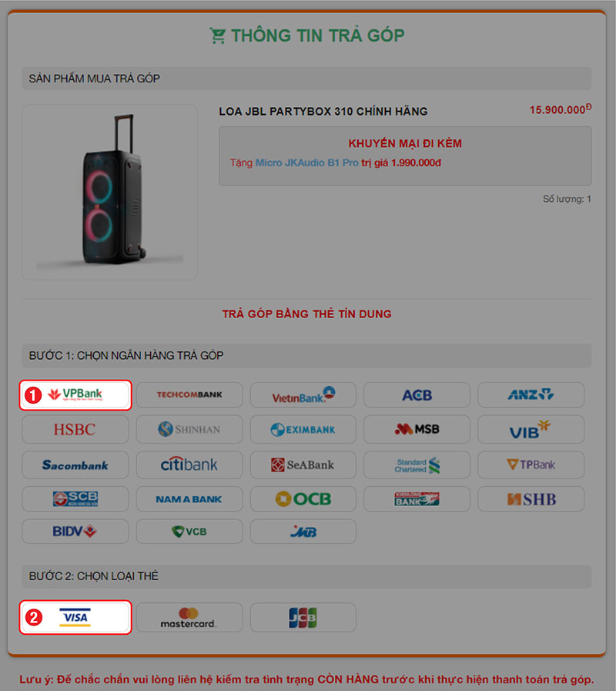Select VPBank as installment bank

click(x=75, y=395)
